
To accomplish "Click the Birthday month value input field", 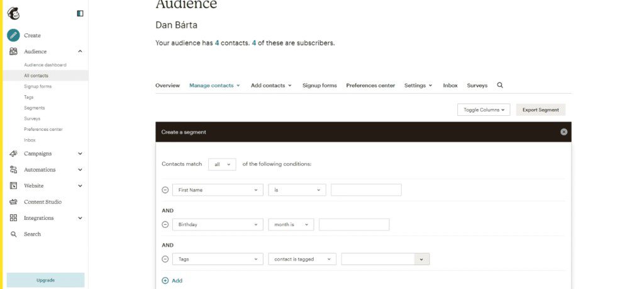I will point(354,224).
